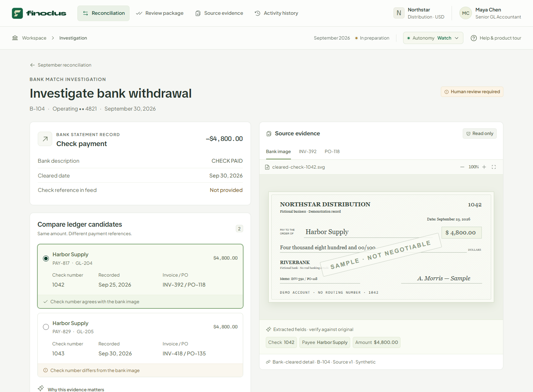Screen dimensions: 533x392
Task: Zoom in the bank image
Action: (484, 167)
